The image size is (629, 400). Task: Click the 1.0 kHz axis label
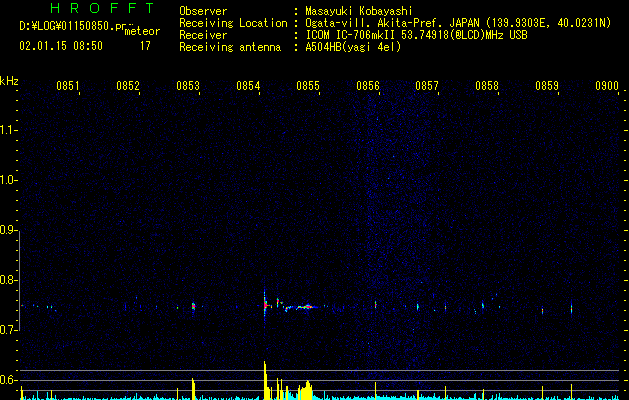pos(8,180)
